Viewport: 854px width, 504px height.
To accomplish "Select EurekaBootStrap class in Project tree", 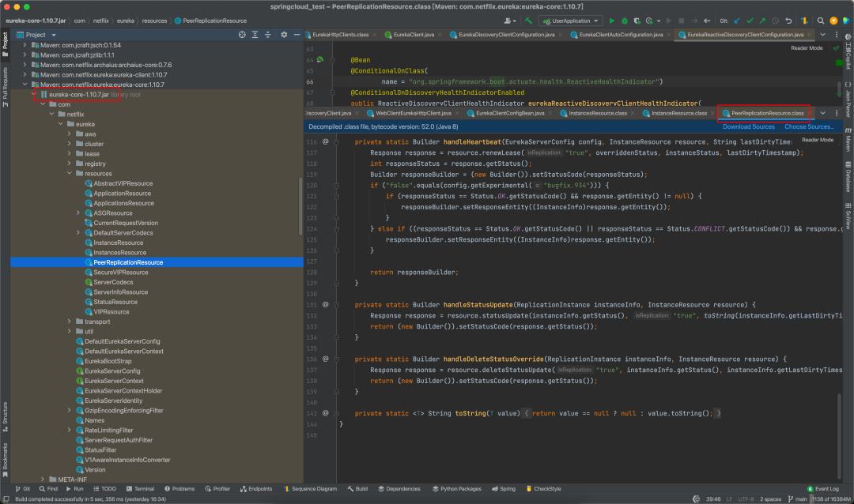I will click(x=108, y=361).
